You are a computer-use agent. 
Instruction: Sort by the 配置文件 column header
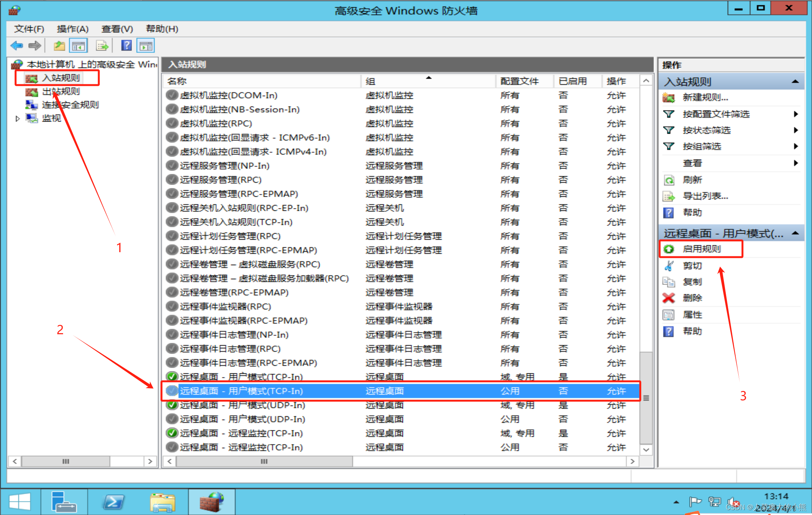click(525, 81)
